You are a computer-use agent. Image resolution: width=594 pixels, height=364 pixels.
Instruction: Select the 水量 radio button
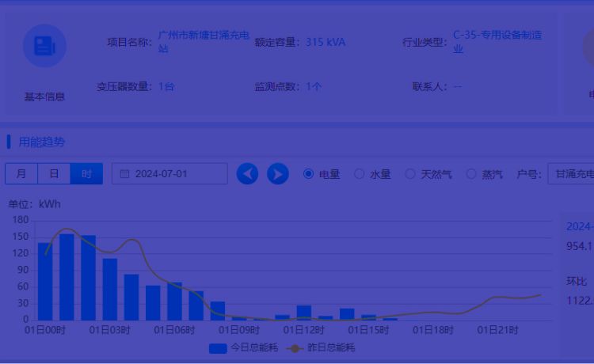(359, 173)
